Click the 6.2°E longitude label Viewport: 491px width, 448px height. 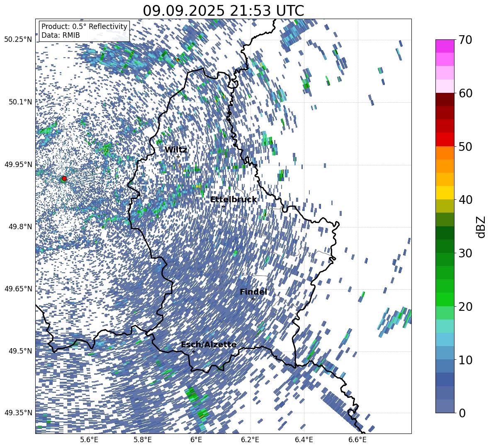click(250, 440)
